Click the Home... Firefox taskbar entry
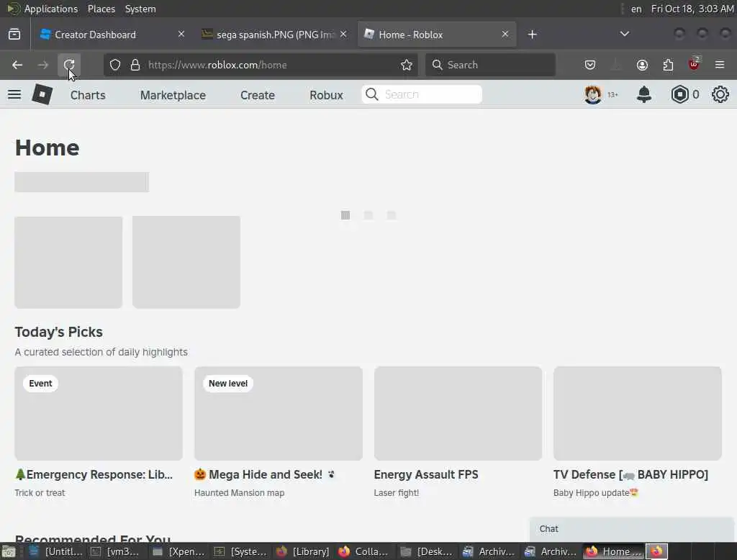The image size is (737, 560). point(613,551)
